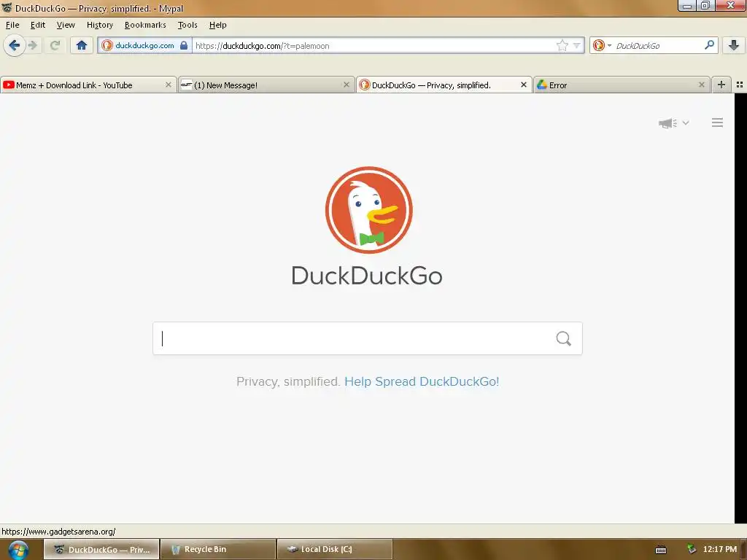Open the Windows Start orb
Screen dimensions: 747x560
point(18,550)
